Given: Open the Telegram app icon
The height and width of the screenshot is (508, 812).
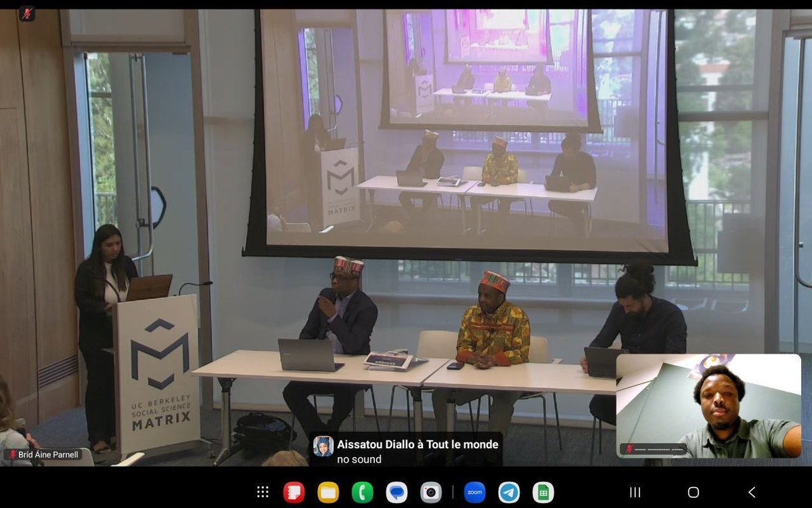Looking at the screenshot, I should coord(509,492).
